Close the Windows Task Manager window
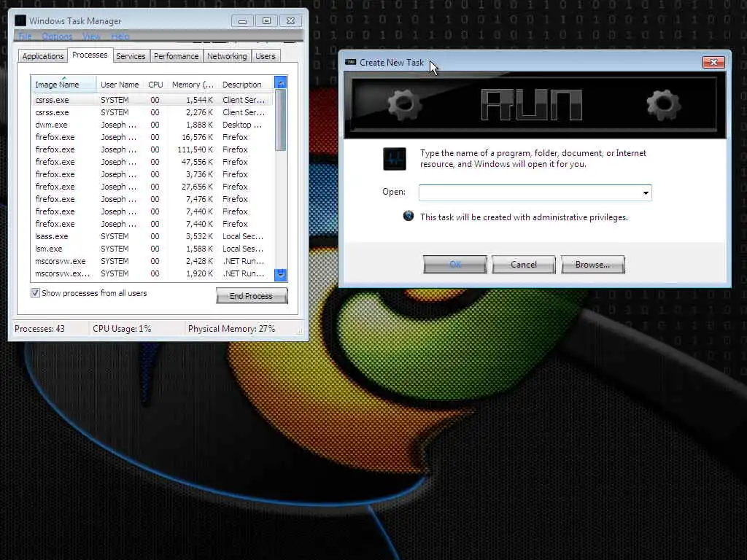Screen dimensions: 747x560 click(291, 21)
